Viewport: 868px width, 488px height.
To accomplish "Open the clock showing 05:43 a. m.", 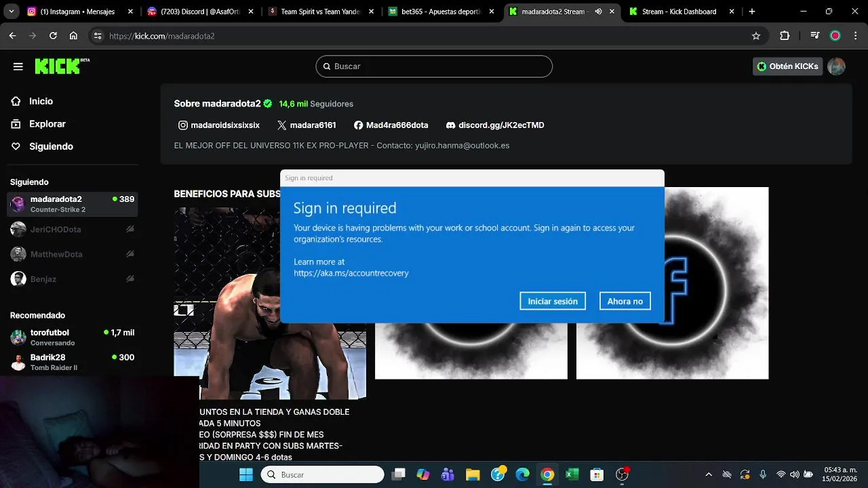I will tap(840, 474).
